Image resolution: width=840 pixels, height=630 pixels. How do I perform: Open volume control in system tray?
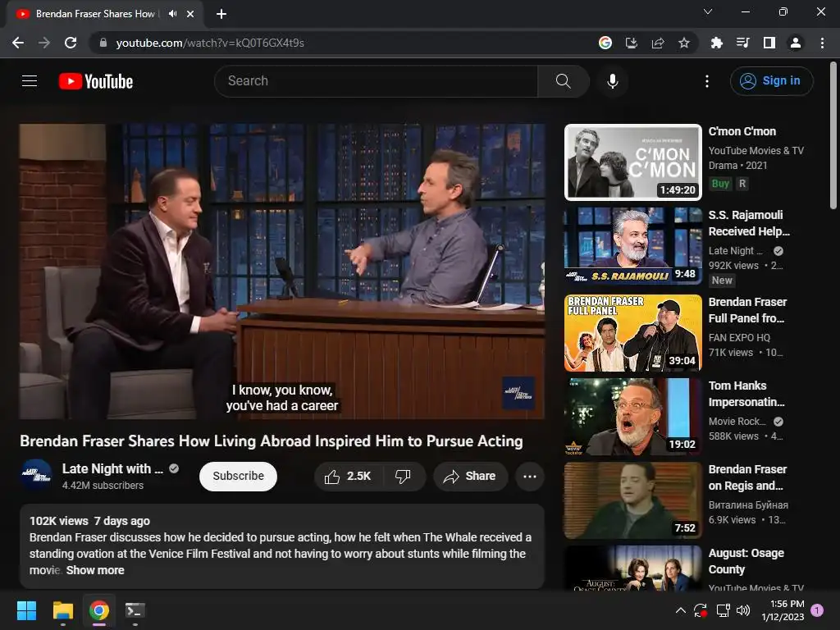coord(743,610)
